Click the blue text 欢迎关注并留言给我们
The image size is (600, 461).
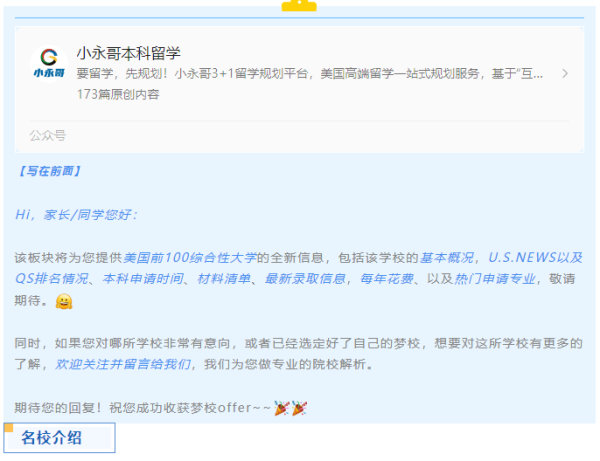click(123, 364)
